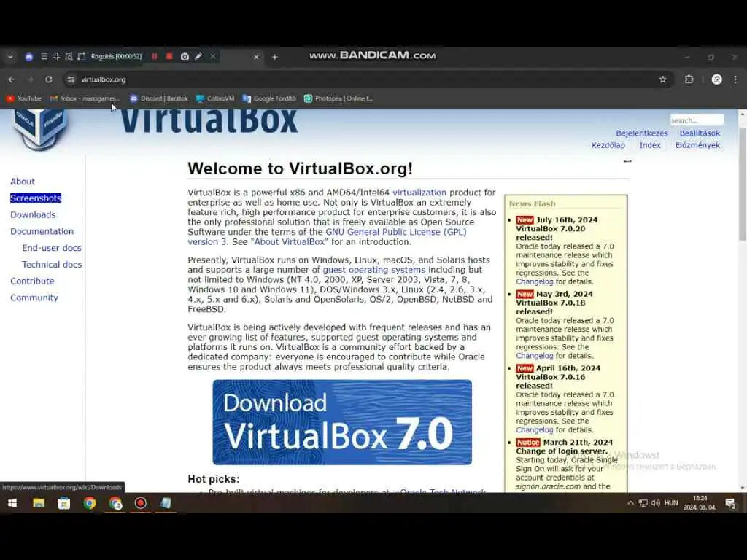Image resolution: width=747 pixels, height=560 pixels.
Task: Open a new browser tab
Action: point(275,57)
